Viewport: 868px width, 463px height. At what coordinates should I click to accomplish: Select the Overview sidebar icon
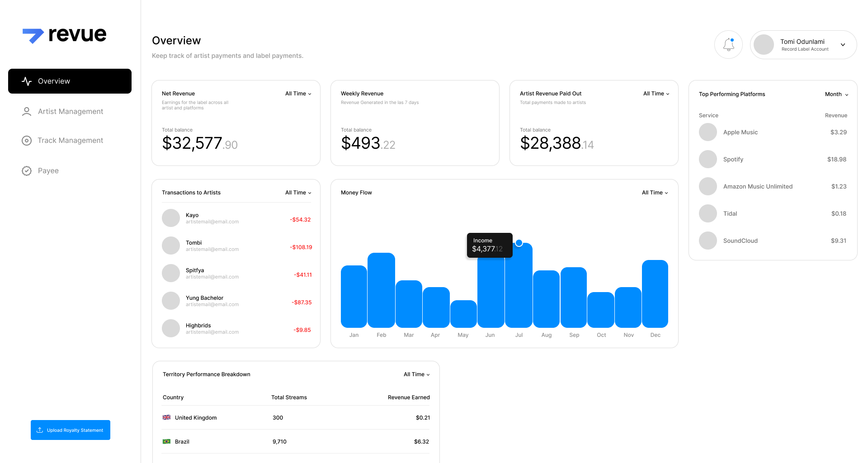click(27, 81)
